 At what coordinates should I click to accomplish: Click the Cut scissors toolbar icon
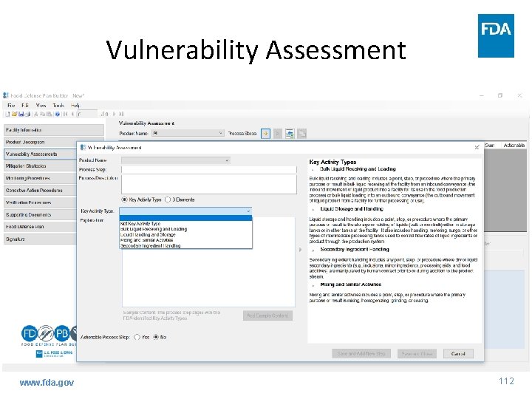36,115
